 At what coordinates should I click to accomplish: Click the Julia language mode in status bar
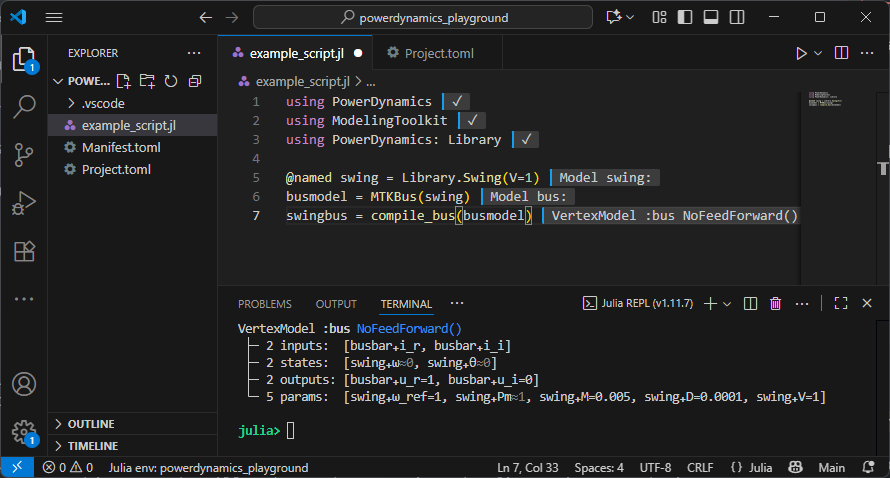[752, 467]
